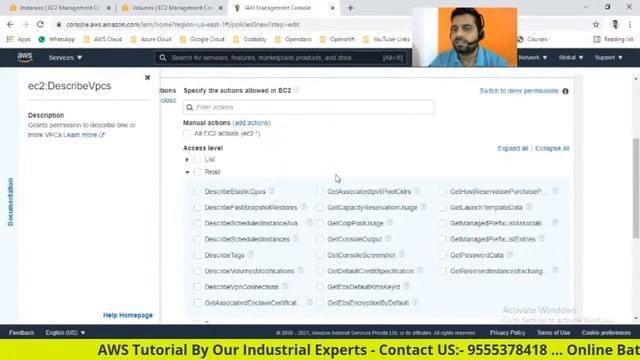The width and height of the screenshot is (640, 360).
Task: Open the WhatsApp bookmark
Action: click(57, 39)
